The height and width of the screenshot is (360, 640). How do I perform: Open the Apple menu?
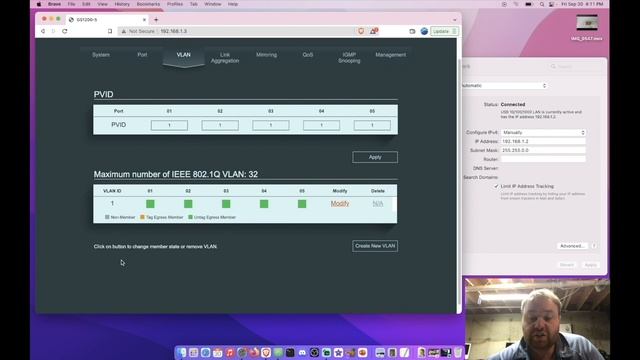[x=39, y=4]
